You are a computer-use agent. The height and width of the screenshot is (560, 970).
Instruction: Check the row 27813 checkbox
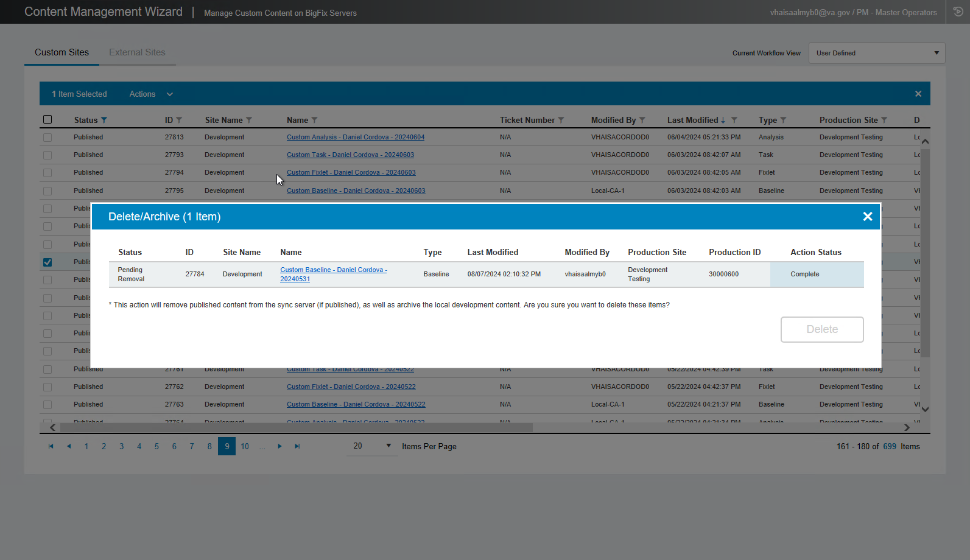tap(47, 138)
